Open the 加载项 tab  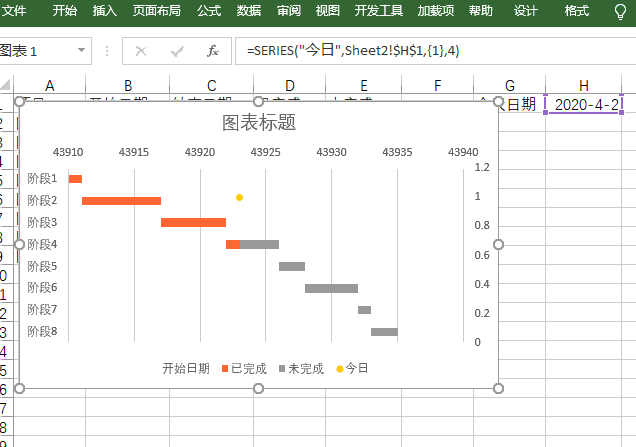(436, 11)
